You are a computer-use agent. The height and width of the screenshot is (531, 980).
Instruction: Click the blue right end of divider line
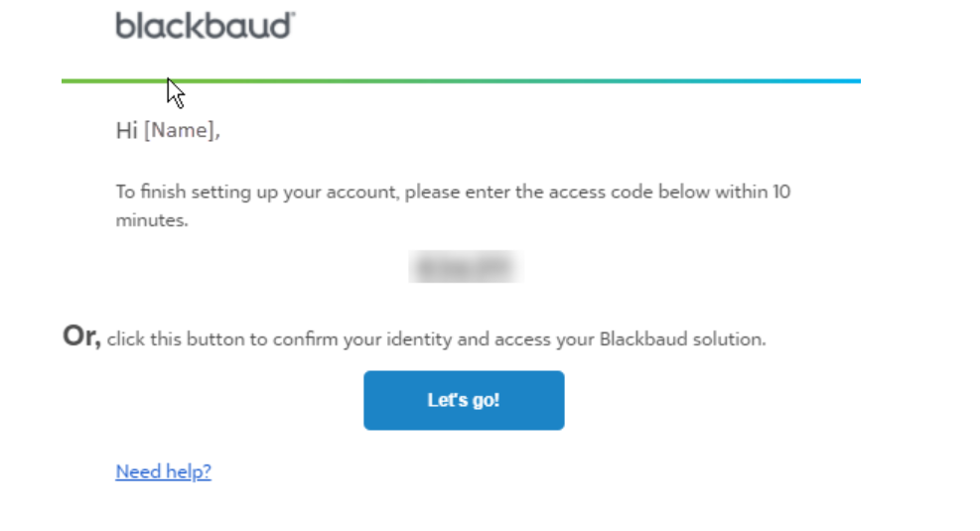(x=849, y=80)
